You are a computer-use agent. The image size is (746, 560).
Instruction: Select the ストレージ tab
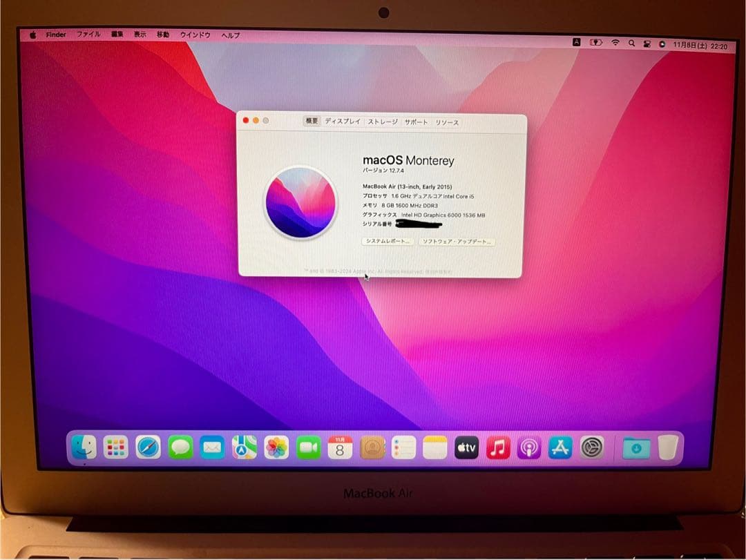(x=382, y=122)
